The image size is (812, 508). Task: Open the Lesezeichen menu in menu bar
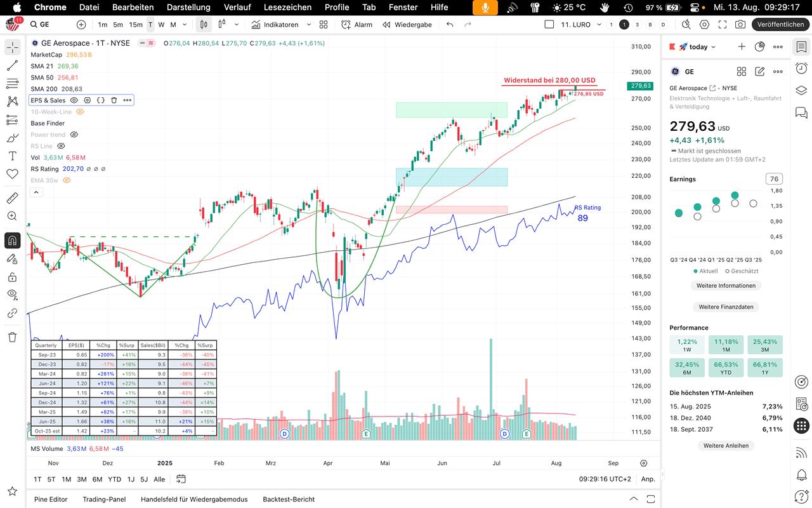(x=287, y=7)
